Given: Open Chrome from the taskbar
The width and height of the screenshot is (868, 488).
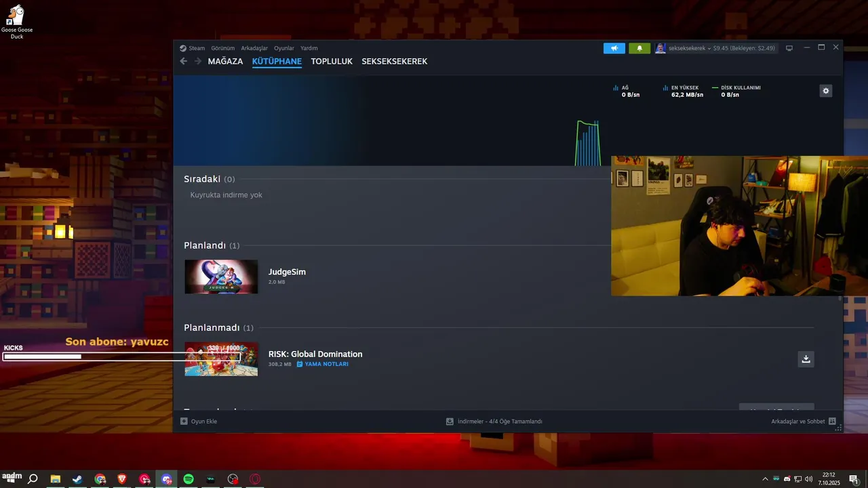Looking at the screenshot, I should [x=100, y=479].
